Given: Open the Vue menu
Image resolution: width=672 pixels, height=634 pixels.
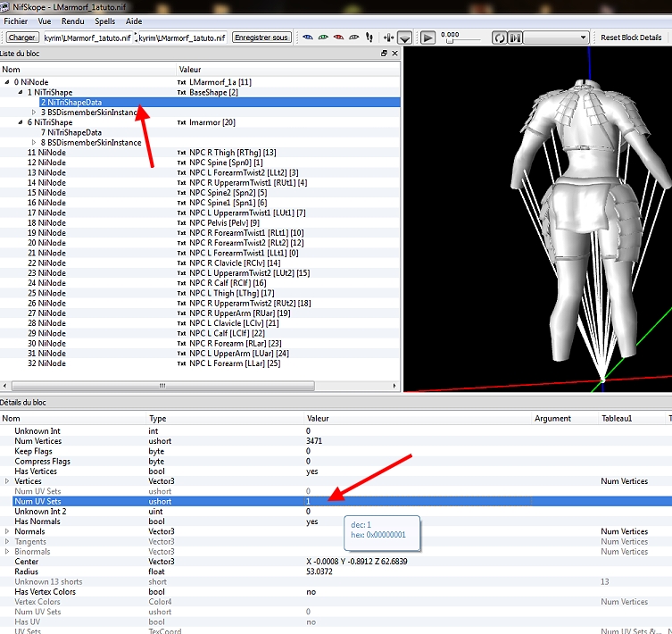Looking at the screenshot, I should click(44, 21).
